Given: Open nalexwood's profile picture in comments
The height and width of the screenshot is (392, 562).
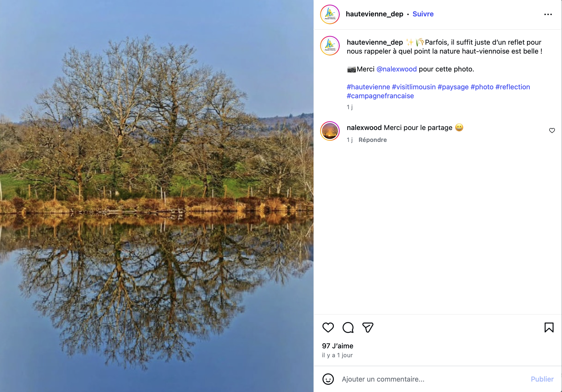Looking at the screenshot, I should click(x=330, y=131).
